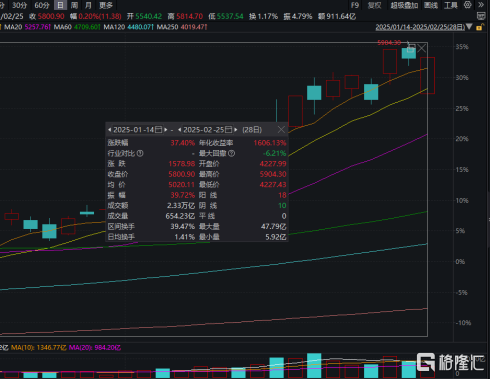Expand the date range dropdown triangle

pyautogui.click(x=469, y=26)
